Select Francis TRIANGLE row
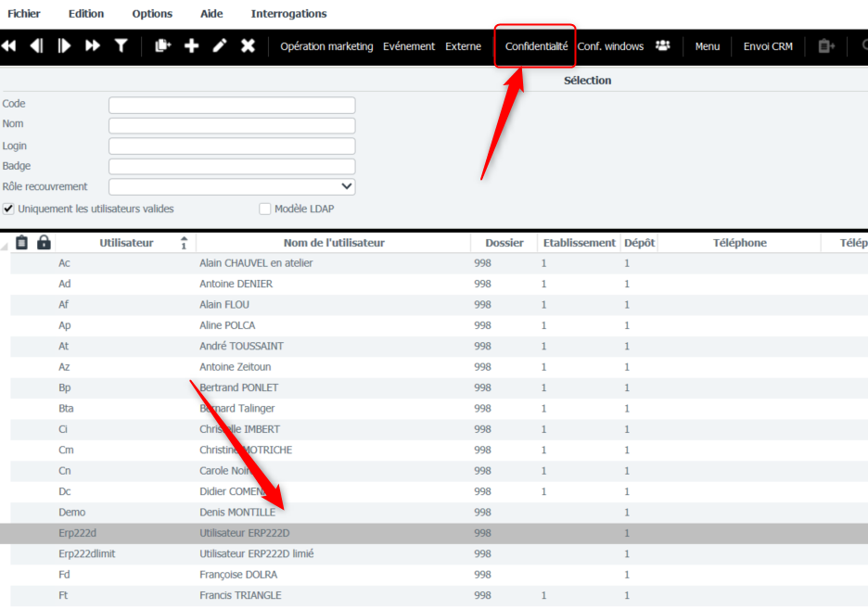The width and height of the screenshot is (868, 609). point(439,595)
